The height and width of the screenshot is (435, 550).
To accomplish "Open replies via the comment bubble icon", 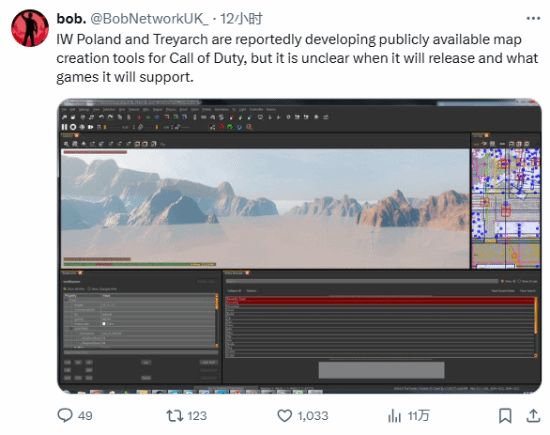I will (65, 415).
